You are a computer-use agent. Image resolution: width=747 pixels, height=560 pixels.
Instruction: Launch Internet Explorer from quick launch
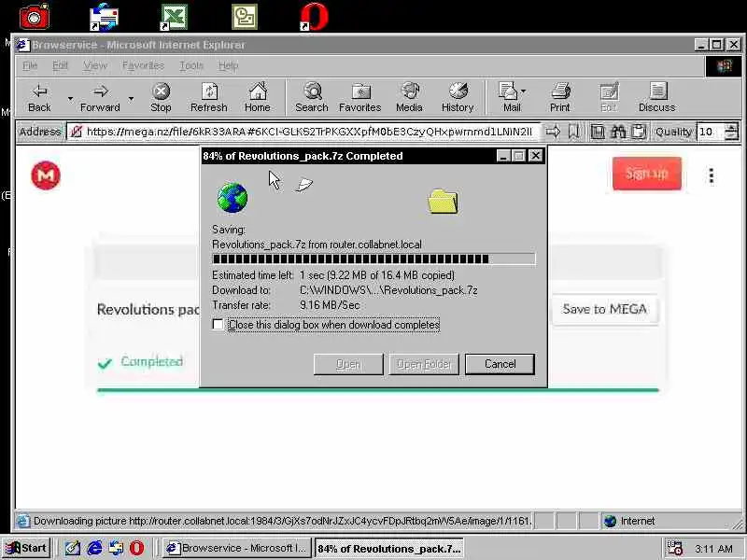95,548
